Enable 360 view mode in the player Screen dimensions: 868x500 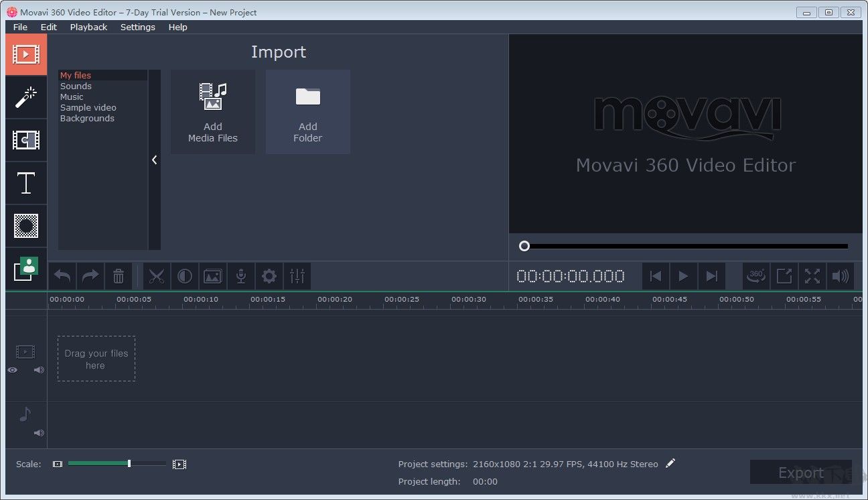tap(756, 276)
